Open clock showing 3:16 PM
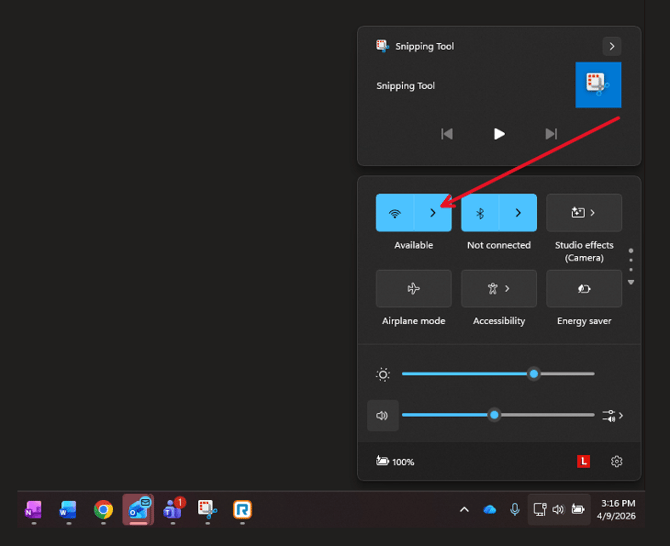Screen dimensions: 670x546 click(x=616, y=509)
